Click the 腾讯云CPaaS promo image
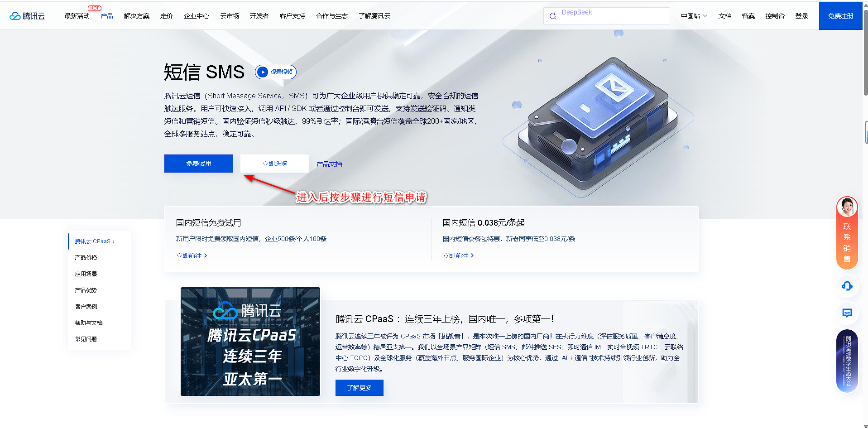Image resolution: width=868 pixels, height=429 pixels. click(x=250, y=342)
